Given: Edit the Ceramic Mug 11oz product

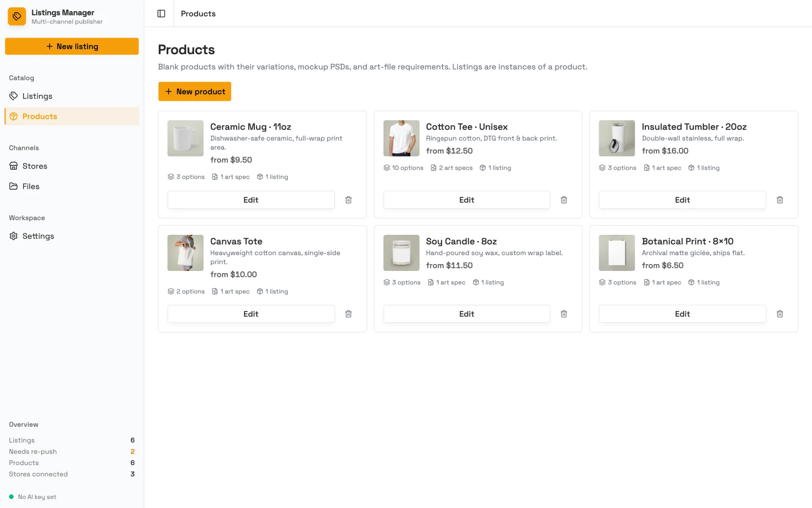Looking at the screenshot, I should [x=251, y=200].
